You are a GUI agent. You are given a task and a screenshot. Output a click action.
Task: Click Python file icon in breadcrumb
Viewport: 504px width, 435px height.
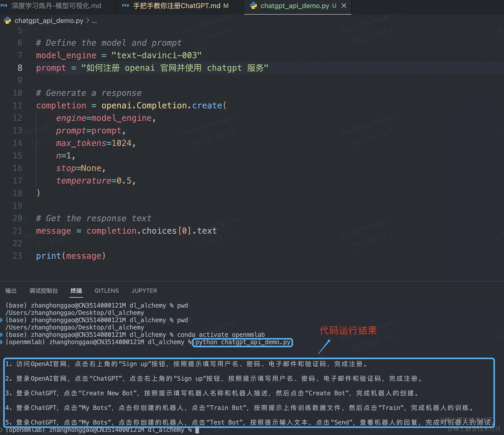click(7, 21)
